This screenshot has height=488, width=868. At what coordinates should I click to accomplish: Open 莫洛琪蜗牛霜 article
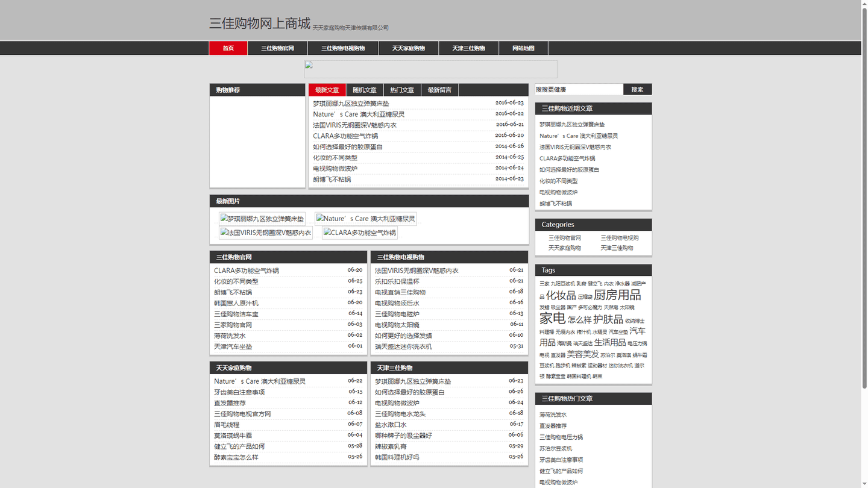[233, 436]
